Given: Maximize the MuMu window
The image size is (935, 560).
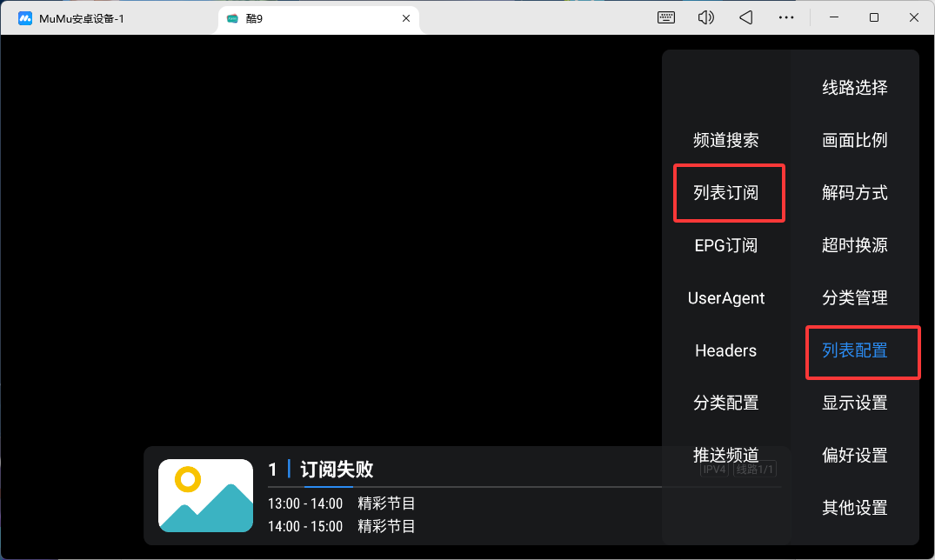Looking at the screenshot, I should tap(874, 18).
